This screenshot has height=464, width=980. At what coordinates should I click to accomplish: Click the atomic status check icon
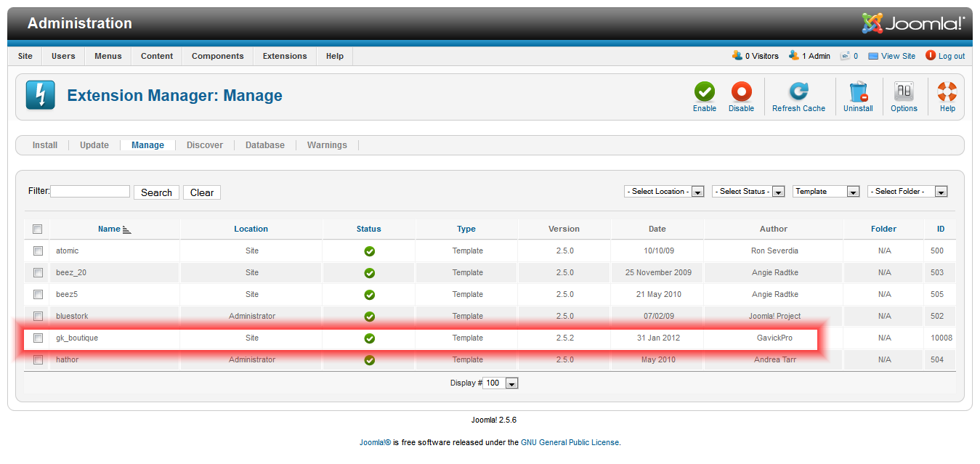[369, 251]
